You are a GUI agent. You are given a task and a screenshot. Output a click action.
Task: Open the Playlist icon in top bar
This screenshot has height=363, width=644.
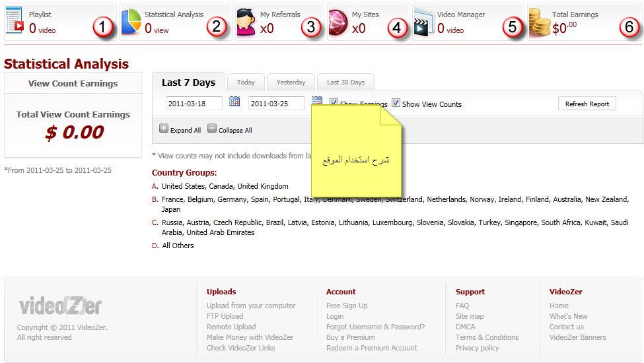pyautogui.click(x=15, y=20)
